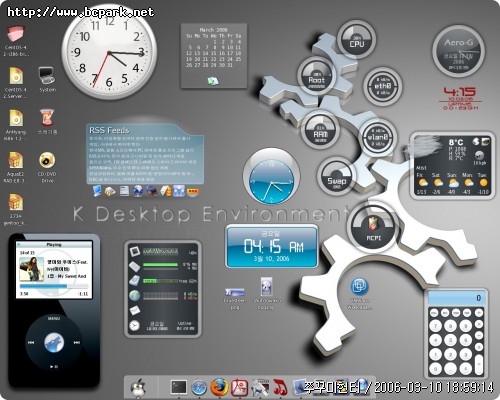The image size is (500, 400).
Task: Click the green memory usage bar
Action: click(160, 265)
